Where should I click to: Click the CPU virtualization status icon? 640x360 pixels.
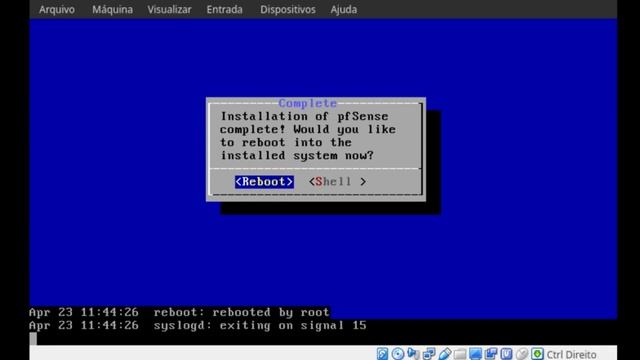tap(507, 354)
